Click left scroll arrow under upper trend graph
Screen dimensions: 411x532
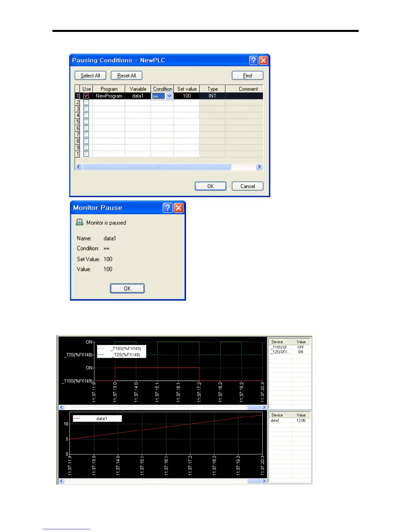[61, 407]
